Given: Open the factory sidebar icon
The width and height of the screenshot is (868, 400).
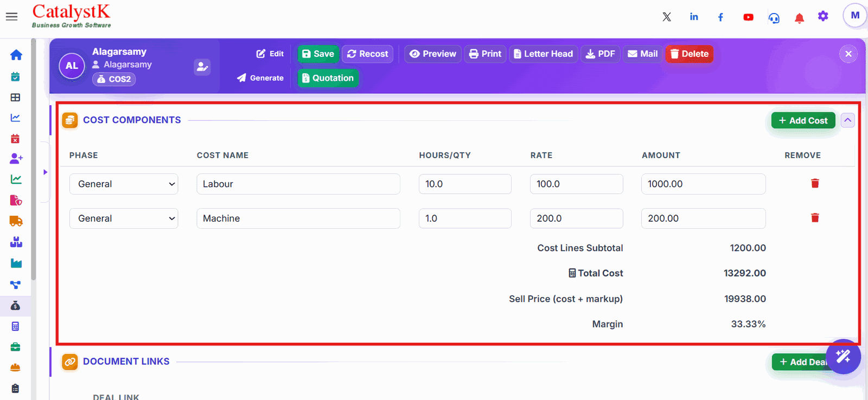Looking at the screenshot, I should coord(16,263).
